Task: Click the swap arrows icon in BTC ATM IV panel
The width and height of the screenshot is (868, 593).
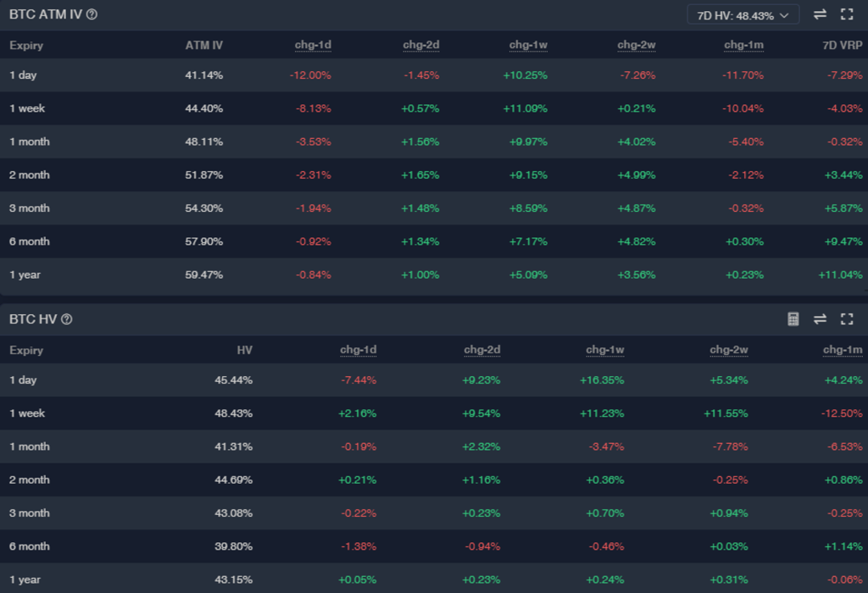Action: click(x=820, y=14)
